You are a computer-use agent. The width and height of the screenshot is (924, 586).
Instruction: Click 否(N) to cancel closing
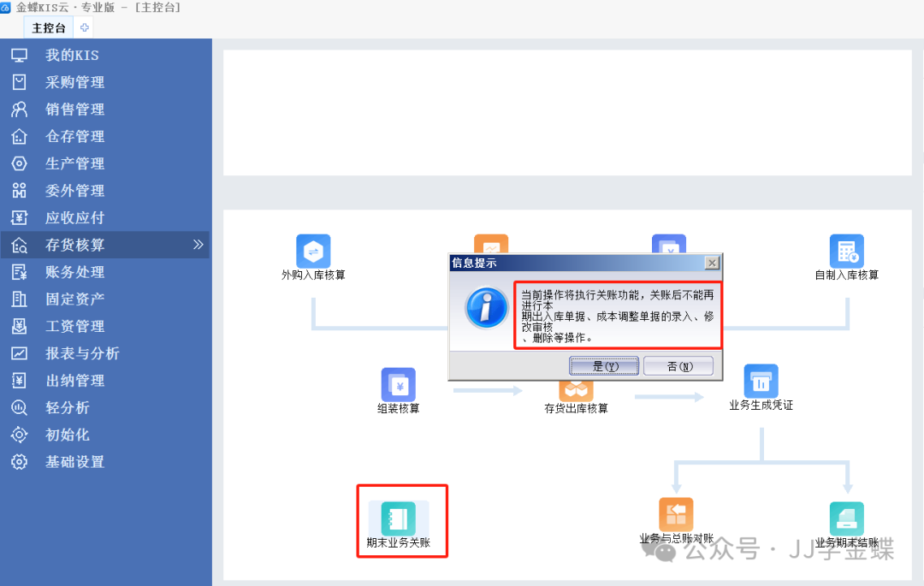pyautogui.click(x=678, y=366)
